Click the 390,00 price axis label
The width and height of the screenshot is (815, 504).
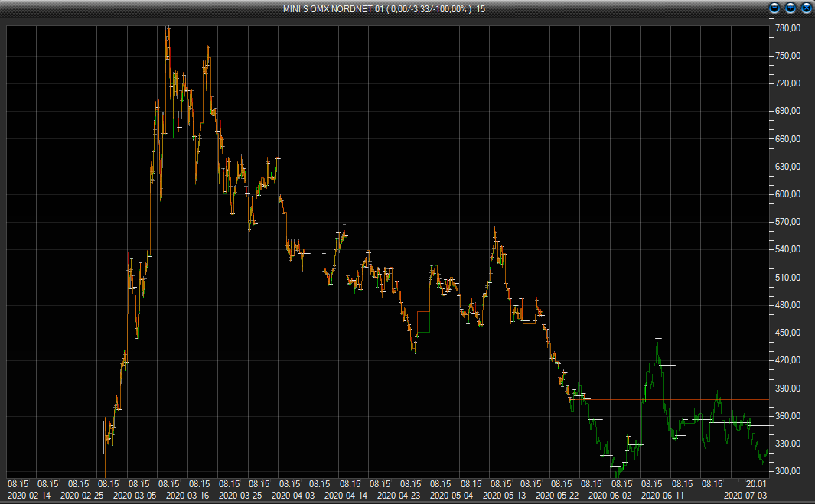click(787, 389)
